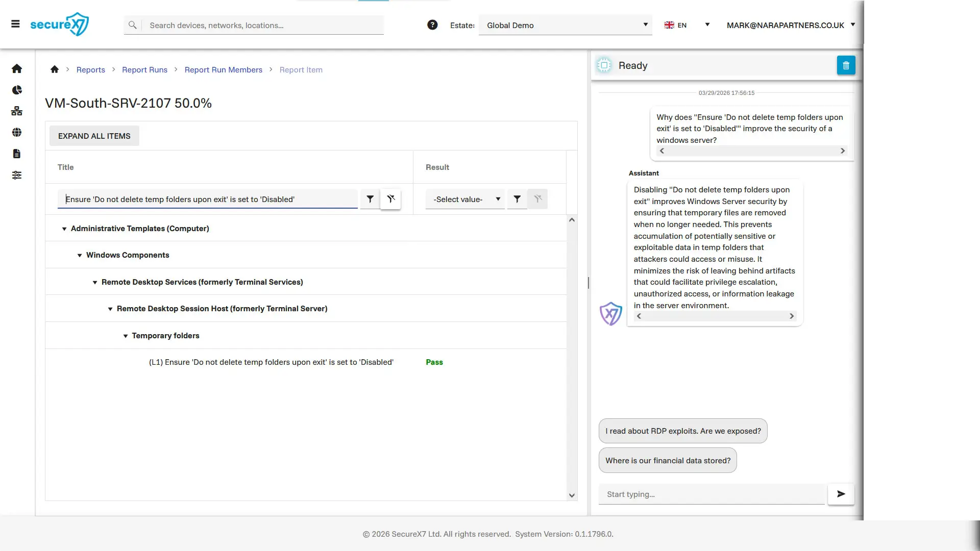This screenshot has width=980, height=551.
Task: Apply the Result column filter
Action: point(517,199)
